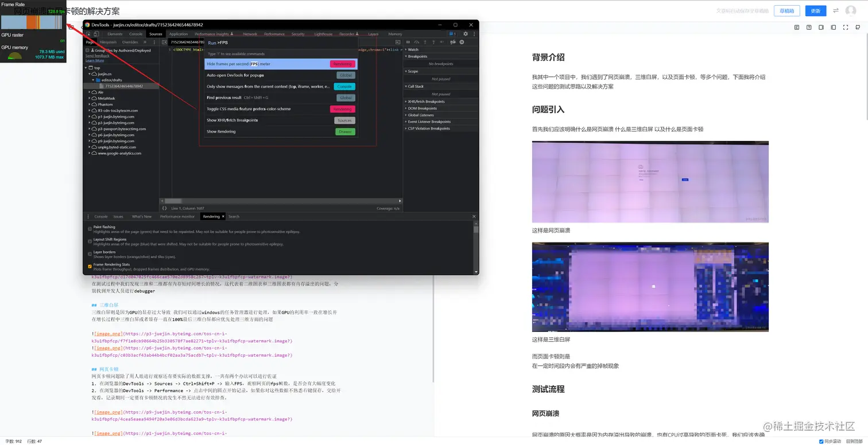The image size is (868, 445).
Task: Toggle the 同步滚动 checkbox in status bar
Action: (x=821, y=441)
